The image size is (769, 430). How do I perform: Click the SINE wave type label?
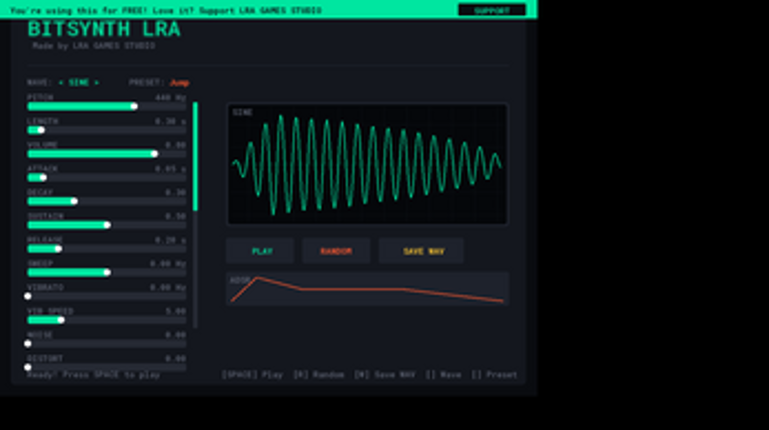point(78,82)
